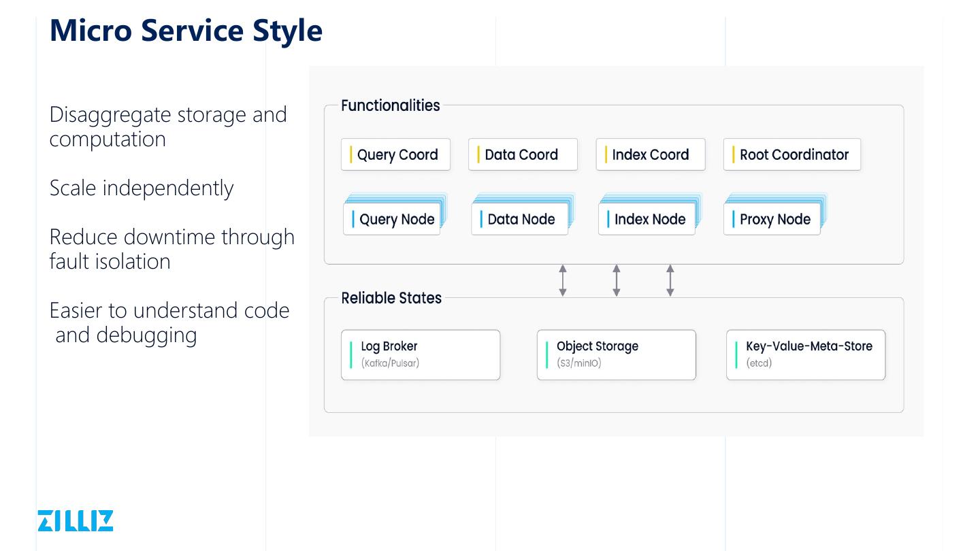The image size is (980, 551).
Task: Click the Key-Value-Meta-Store (etcd) card
Action: 806,355
